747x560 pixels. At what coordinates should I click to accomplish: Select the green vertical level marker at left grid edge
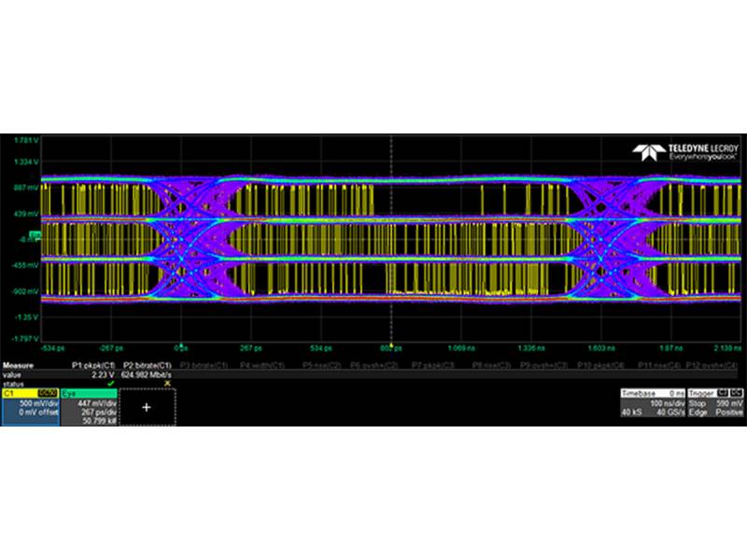coord(34,233)
